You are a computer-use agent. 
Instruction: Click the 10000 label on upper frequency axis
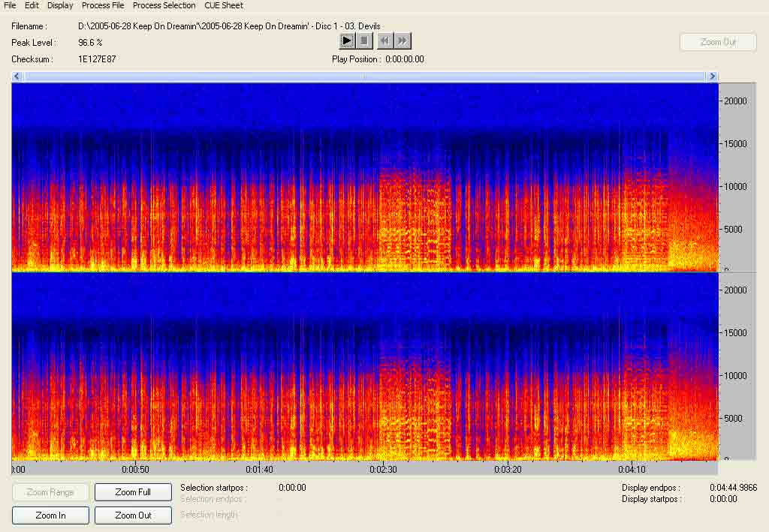[x=735, y=186]
